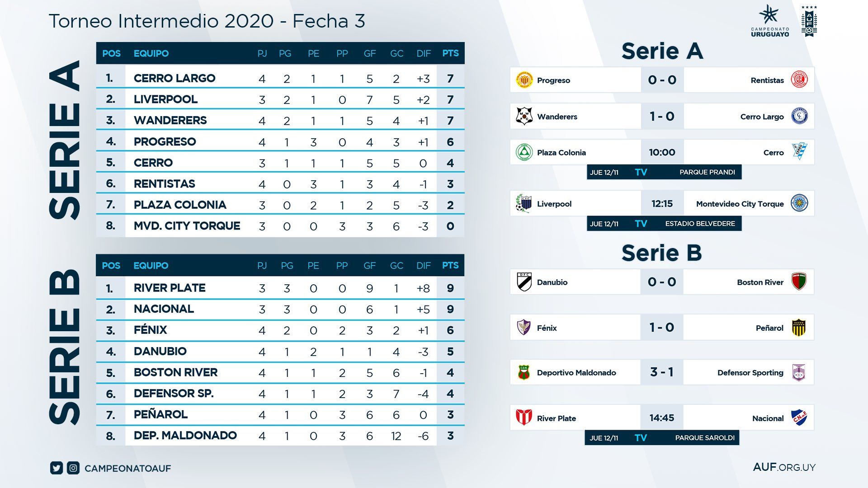868x488 pixels.
Task: Click the Nacional club crest
Action: pyautogui.click(x=799, y=418)
